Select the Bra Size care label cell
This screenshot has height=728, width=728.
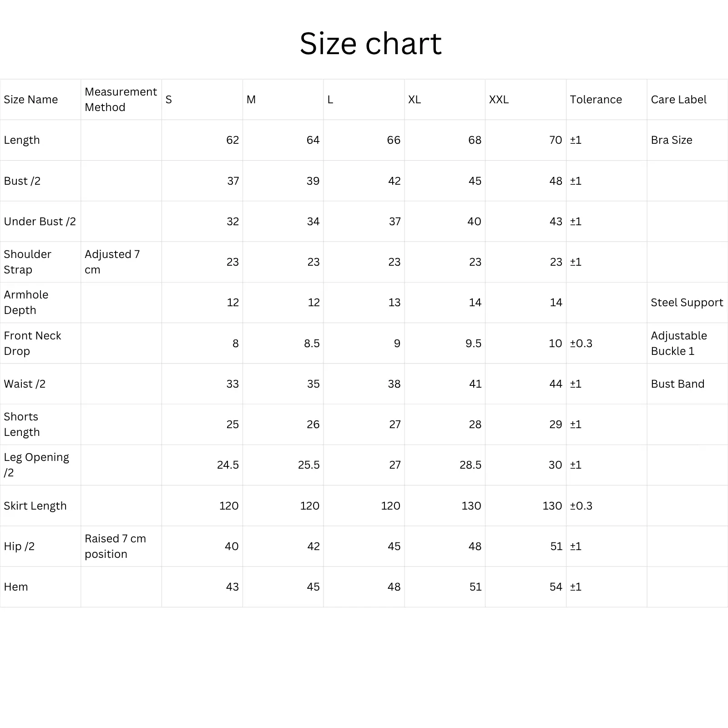[671, 140]
